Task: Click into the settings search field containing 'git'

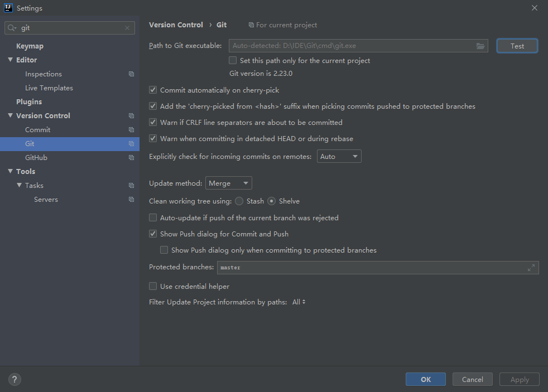Action: tap(70, 28)
